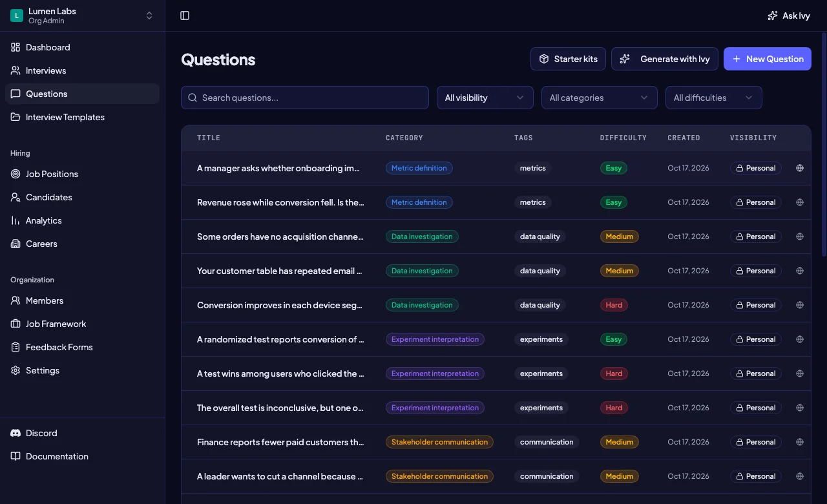Open Ask Ivy assistant
Image resolution: width=827 pixels, height=504 pixels.
788,16
